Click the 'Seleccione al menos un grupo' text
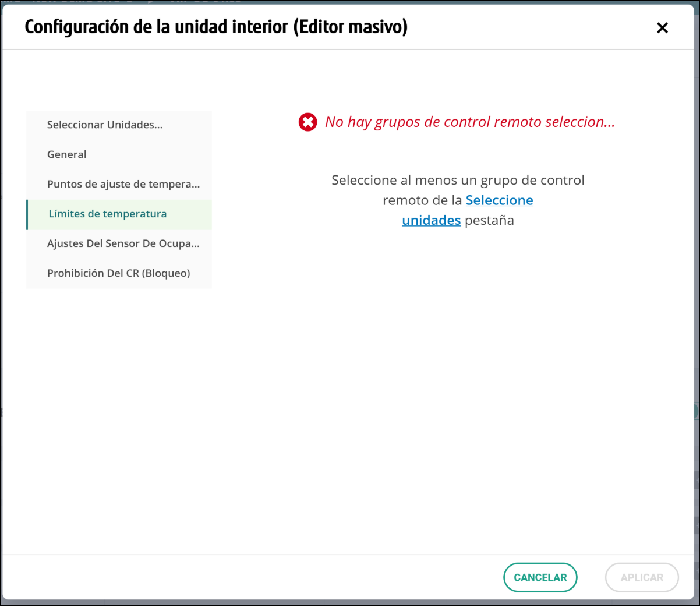Image resolution: width=700 pixels, height=607 pixels. tap(458, 181)
